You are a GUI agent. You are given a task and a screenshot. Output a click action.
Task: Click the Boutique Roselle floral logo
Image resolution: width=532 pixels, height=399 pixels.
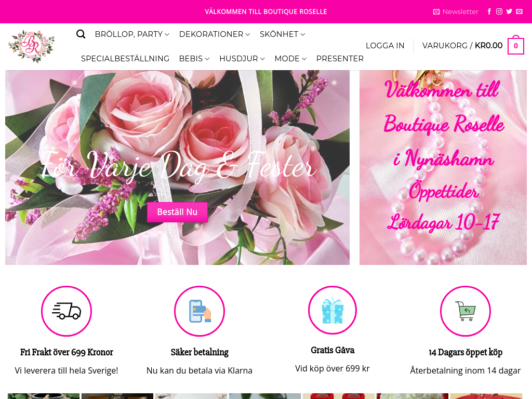[32, 46]
